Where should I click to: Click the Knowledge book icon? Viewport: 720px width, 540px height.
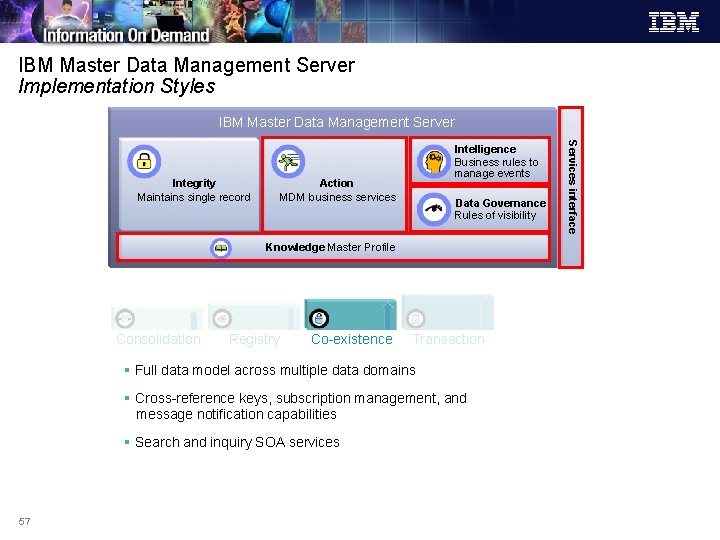[221, 248]
